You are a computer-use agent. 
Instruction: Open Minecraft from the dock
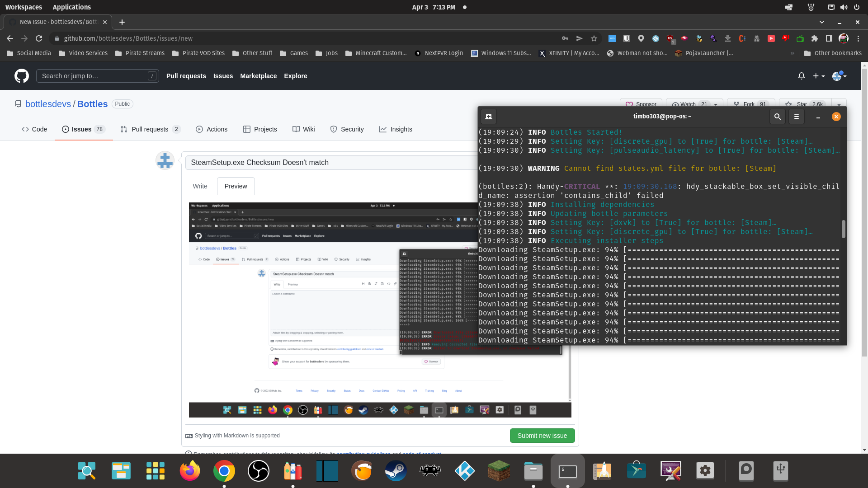point(499,471)
